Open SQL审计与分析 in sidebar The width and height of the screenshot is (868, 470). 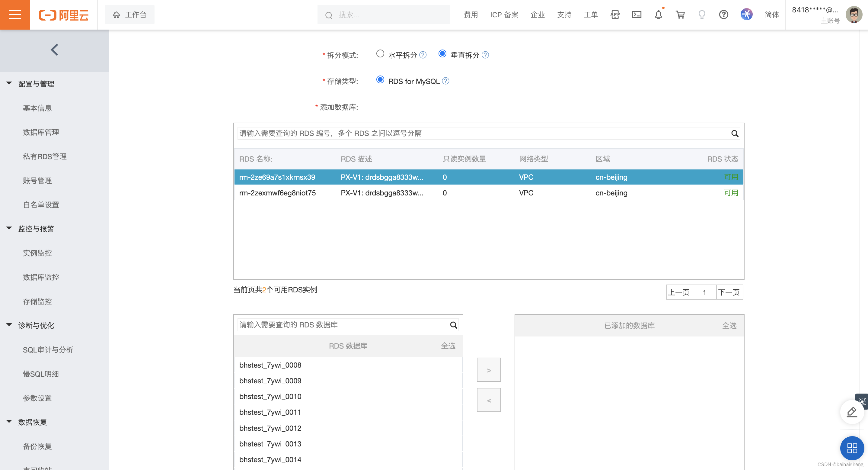[48, 350]
